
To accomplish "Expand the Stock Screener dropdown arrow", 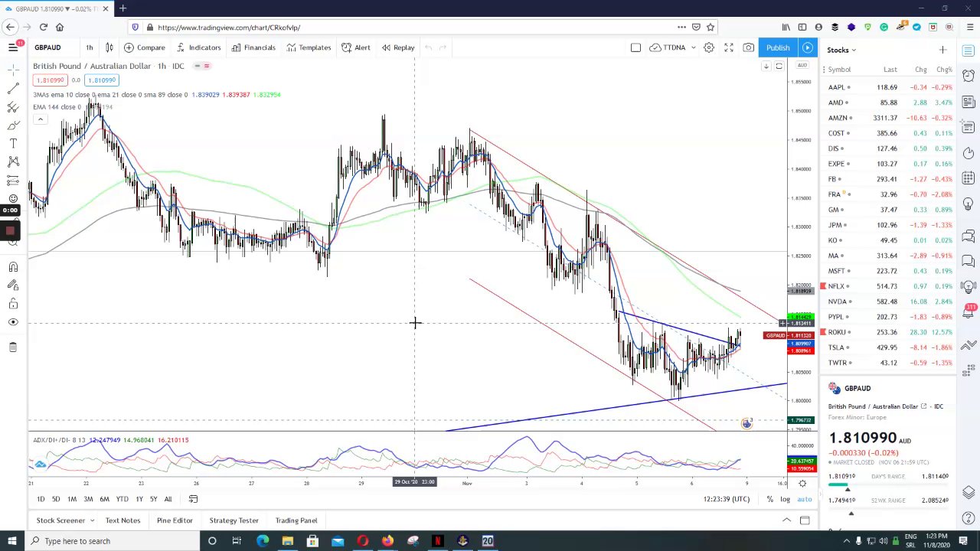I will [92, 520].
